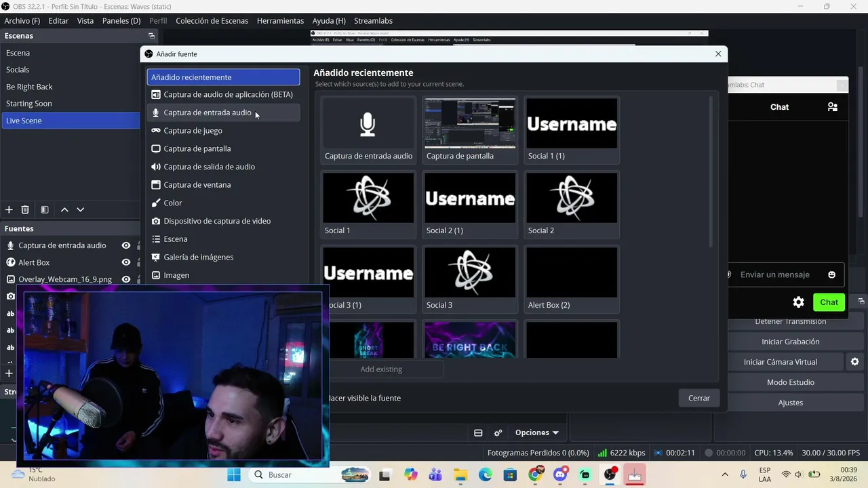868x488 pixels.
Task: Open Microsoft Edge from the taskbar
Action: click(x=486, y=475)
